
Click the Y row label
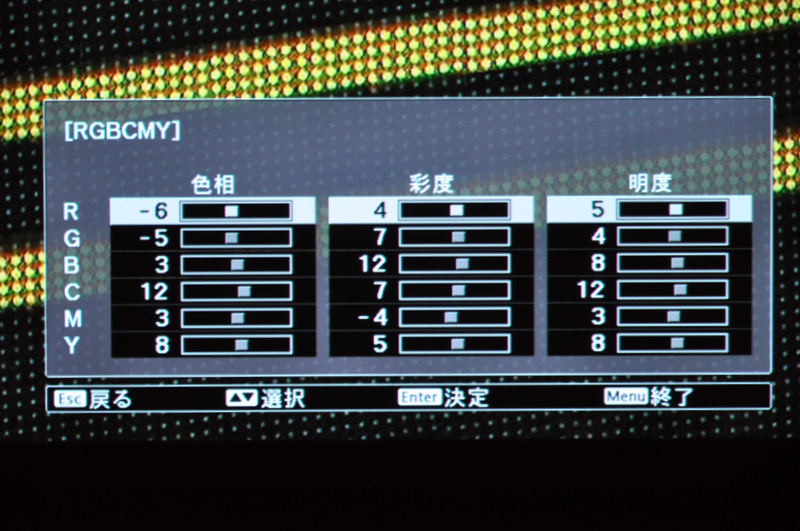72,345
